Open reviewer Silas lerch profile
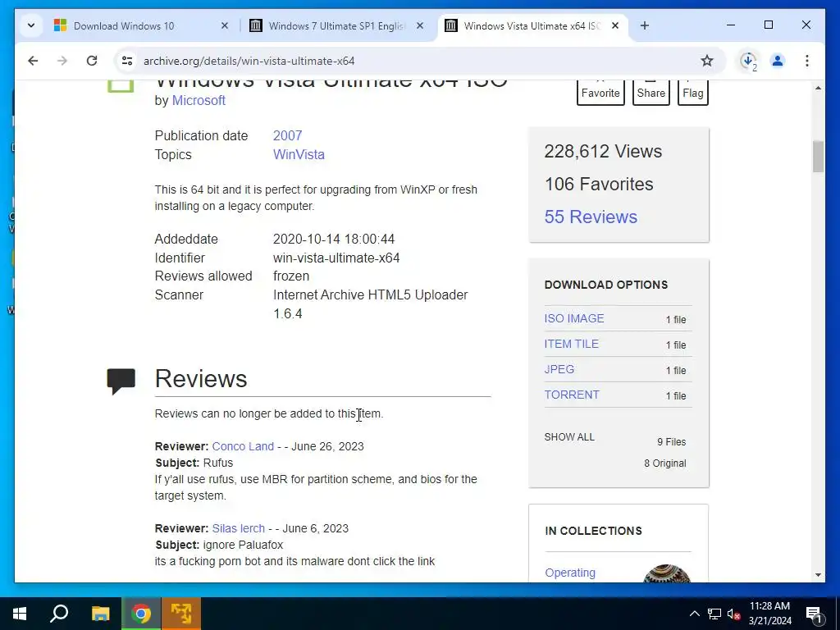Viewport: 840px width, 630px height. point(239,528)
